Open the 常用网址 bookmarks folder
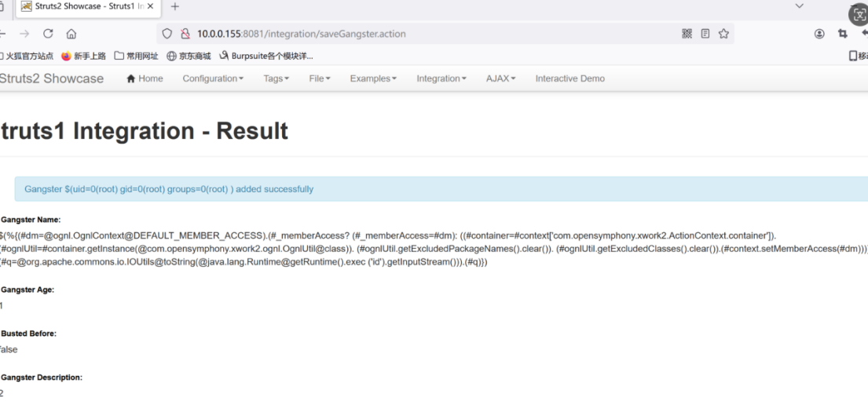The width and height of the screenshot is (868, 416). pyautogui.click(x=136, y=56)
